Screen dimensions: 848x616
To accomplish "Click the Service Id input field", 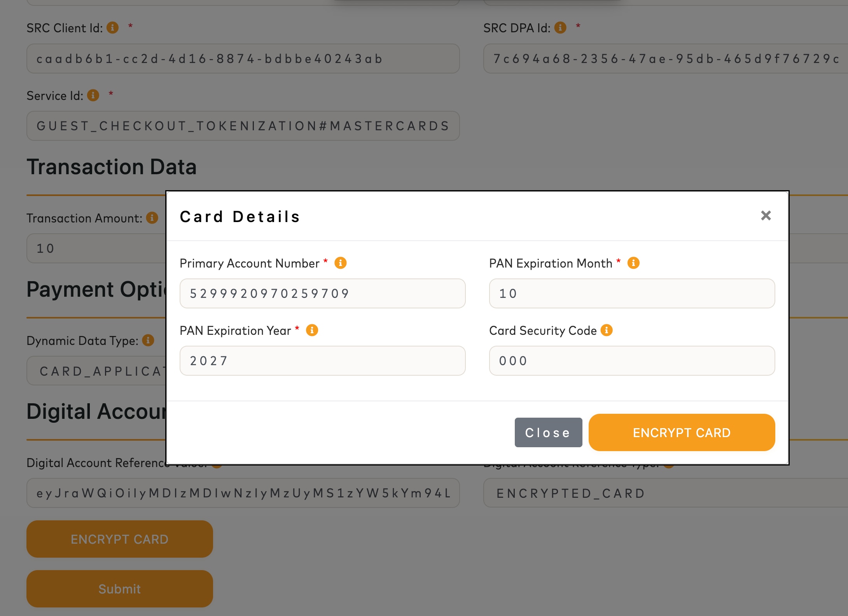I will pyautogui.click(x=243, y=126).
